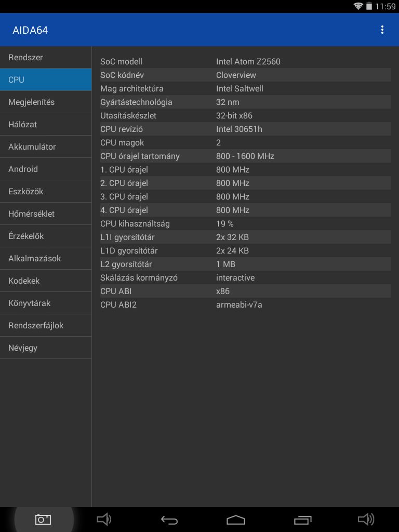Open the Érzékelők section

coord(46,236)
